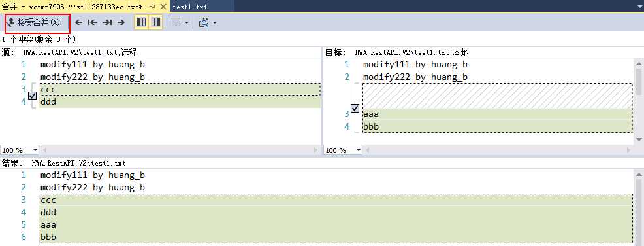Close the merge document tab
This screenshot has height=246, width=644.
coord(163,7)
